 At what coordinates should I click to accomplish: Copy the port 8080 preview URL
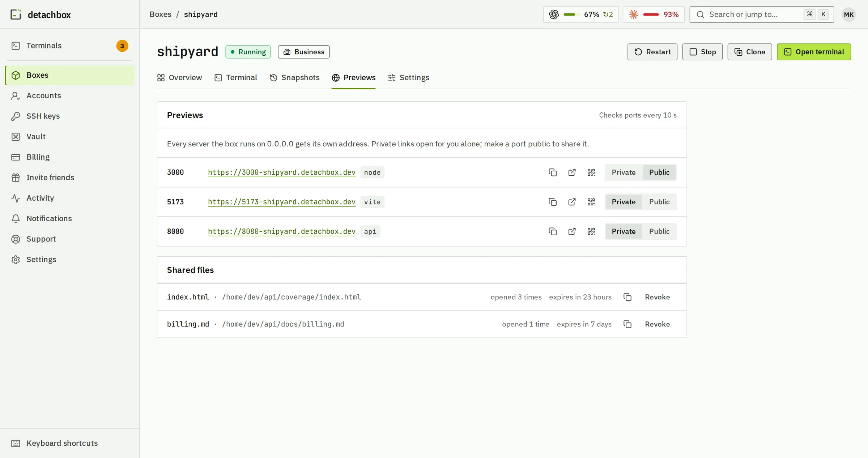[552, 231]
